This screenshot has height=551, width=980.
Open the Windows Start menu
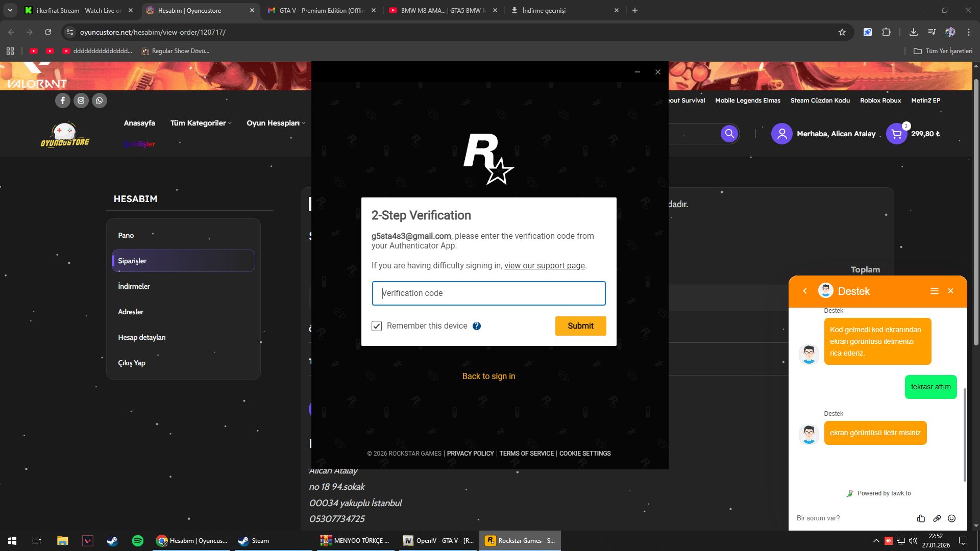click(x=12, y=541)
